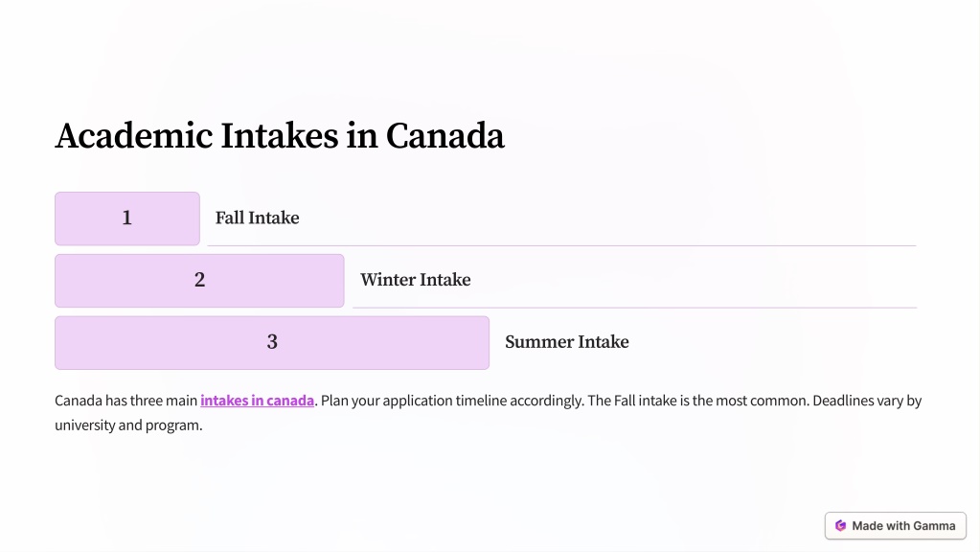The image size is (980, 552).
Task: Click the sentence 'The Fall intake is the most common'
Action: (697, 400)
